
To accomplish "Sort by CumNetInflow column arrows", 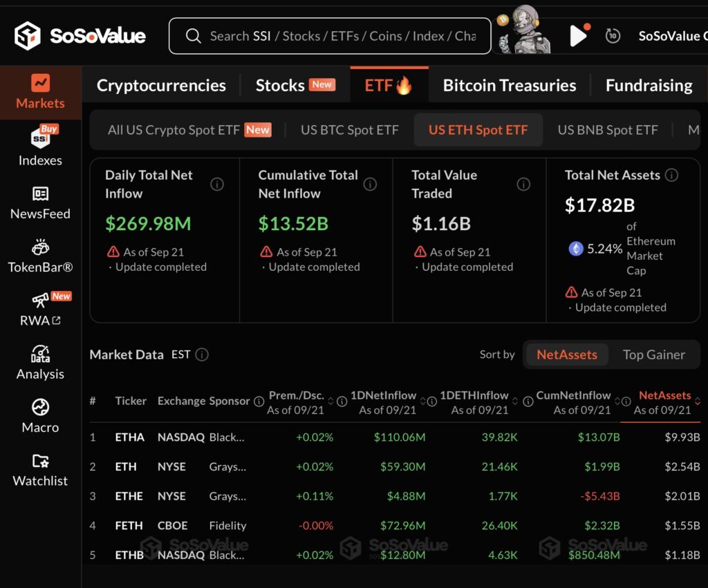I will (x=617, y=401).
